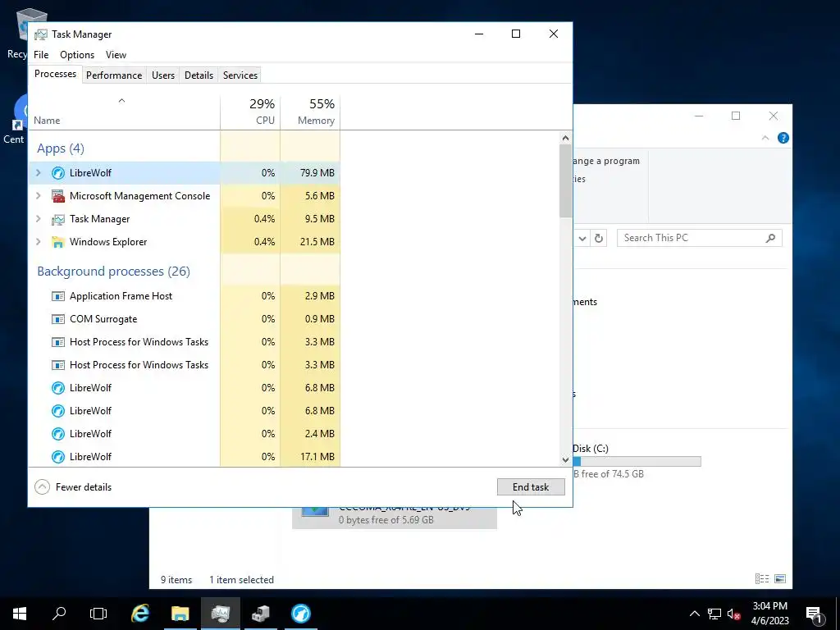840x630 pixels.
Task: Open the Action Center notifications icon
Action: pyautogui.click(x=815, y=614)
